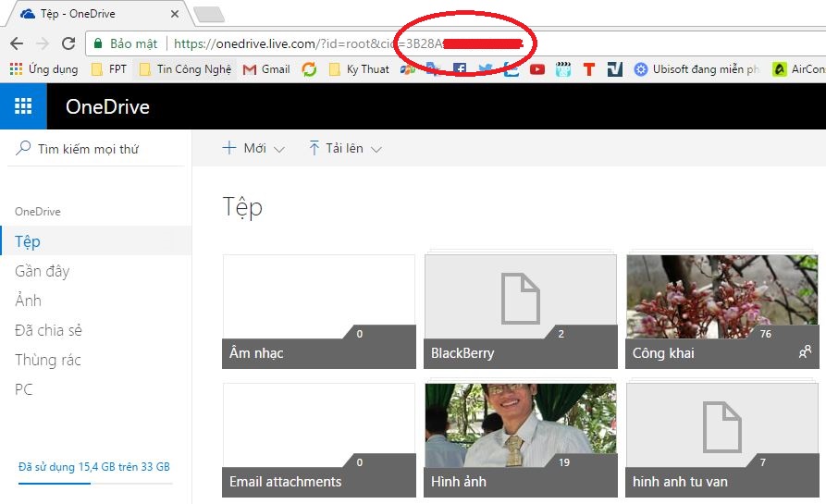Click the shared people icon on Công khai
The height and width of the screenshot is (504, 826).
click(x=805, y=351)
